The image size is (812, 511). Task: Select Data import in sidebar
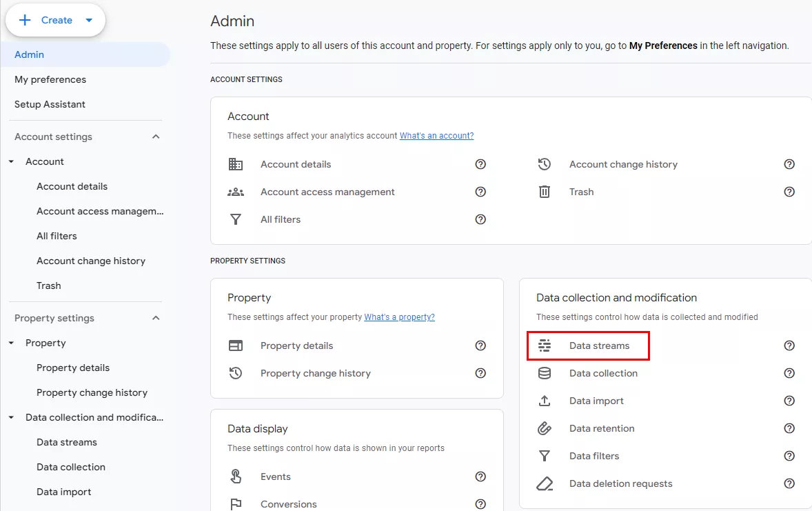point(63,492)
